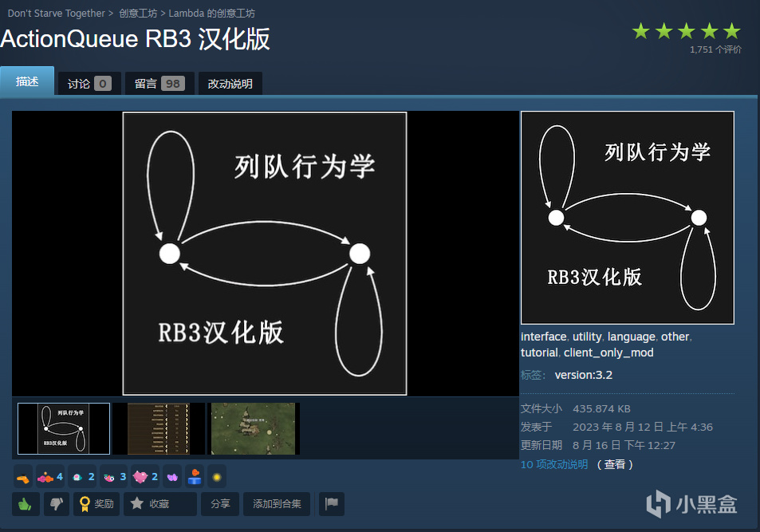Report item with the flag icon
The width and height of the screenshot is (760, 532).
[x=332, y=504]
